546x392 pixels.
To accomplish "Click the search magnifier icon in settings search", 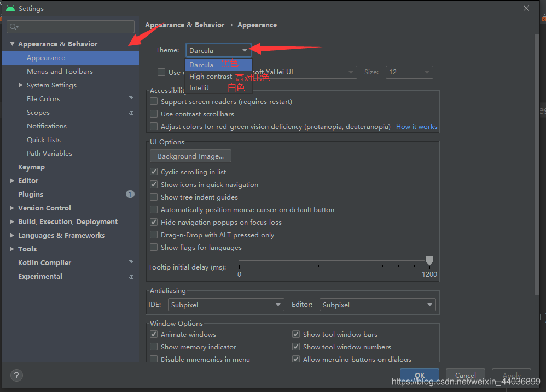I will [x=14, y=27].
